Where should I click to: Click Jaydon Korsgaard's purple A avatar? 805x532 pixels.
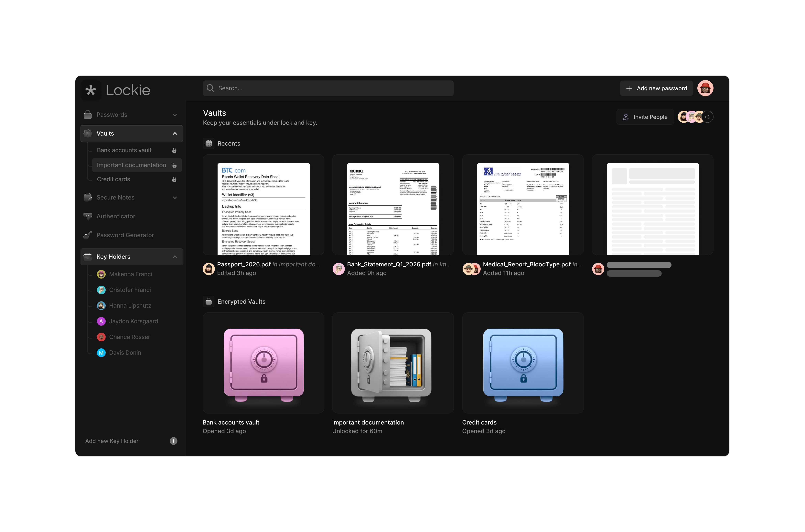click(101, 321)
